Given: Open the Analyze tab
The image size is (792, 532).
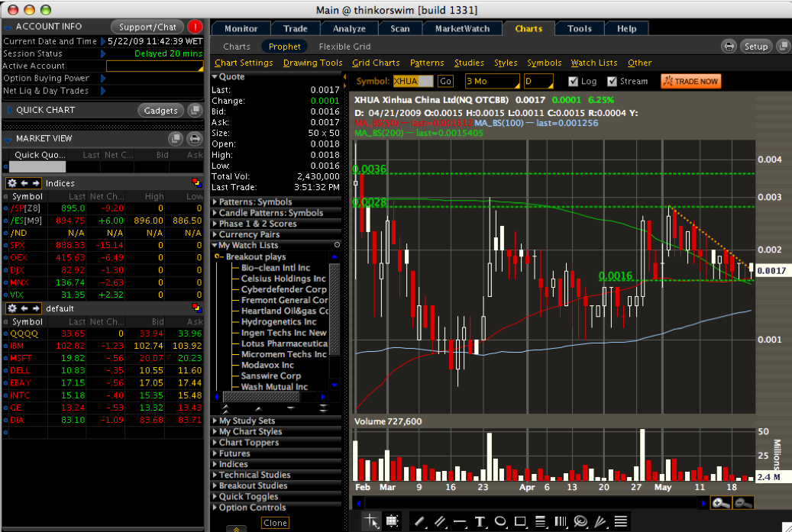Looking at the screenshot, I should tap(349, 29).
